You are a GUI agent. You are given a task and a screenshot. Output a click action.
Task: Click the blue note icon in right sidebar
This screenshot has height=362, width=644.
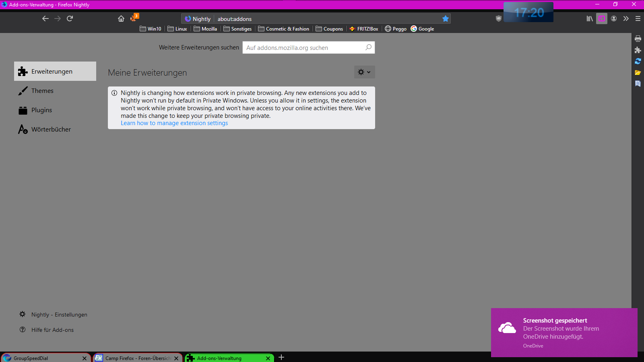tap(638, 84)
